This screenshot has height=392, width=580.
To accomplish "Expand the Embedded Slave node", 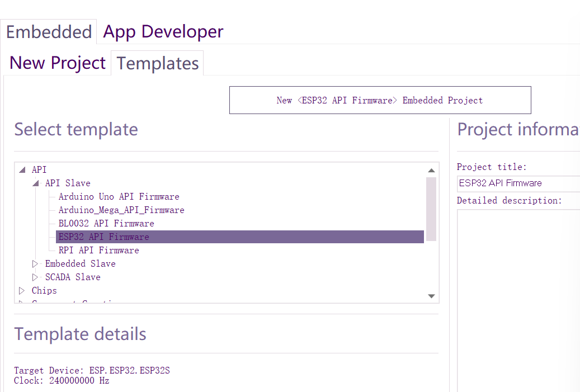I will click(x=35, y=263).
